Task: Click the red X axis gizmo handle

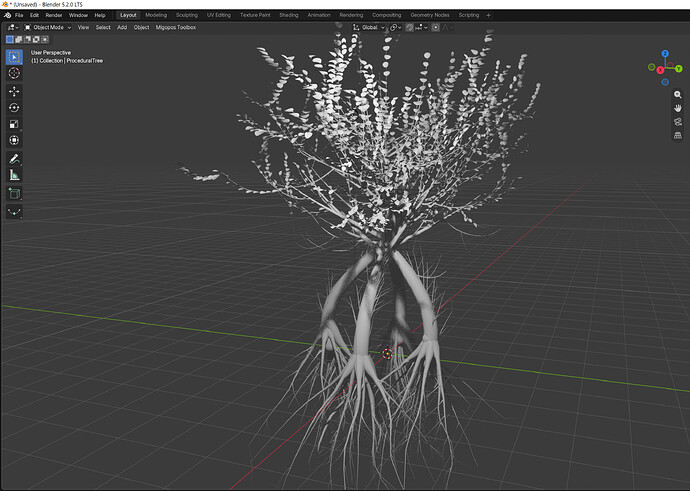Action: click(x=660, y=70)
